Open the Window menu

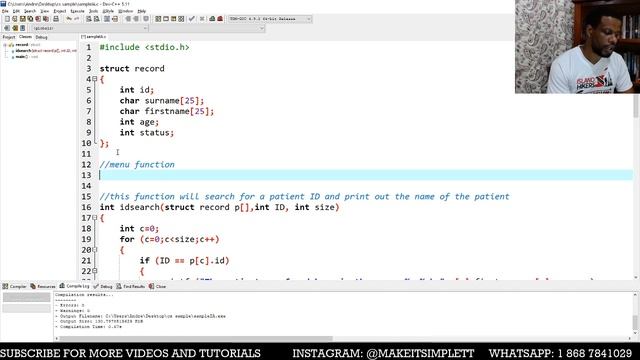click(x=125, y=11)
